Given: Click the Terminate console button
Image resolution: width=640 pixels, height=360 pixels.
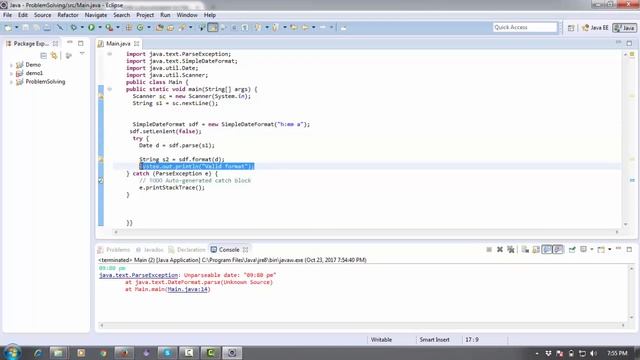Looking at the screenshot, I should (x=489, y=249).
